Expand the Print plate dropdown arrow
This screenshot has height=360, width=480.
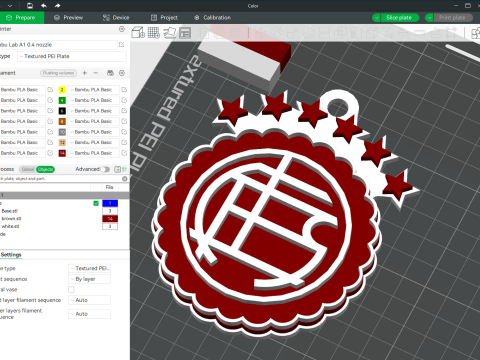click(429, 18)
